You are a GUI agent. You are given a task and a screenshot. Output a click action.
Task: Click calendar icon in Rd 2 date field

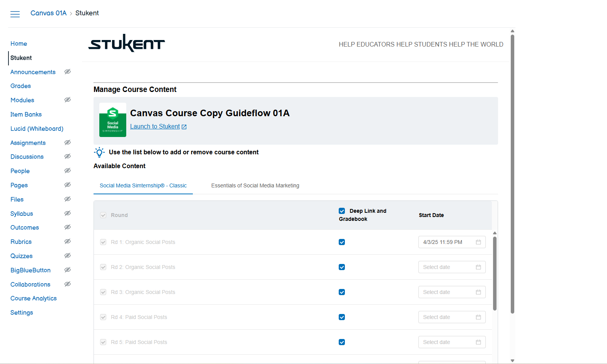[x=478, y=267]
